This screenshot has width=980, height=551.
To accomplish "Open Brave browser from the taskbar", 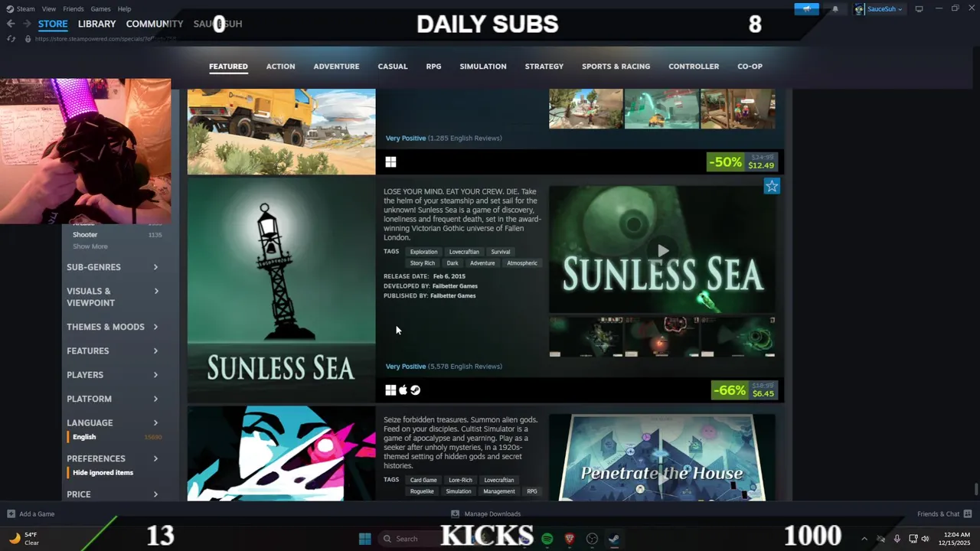I will (570, 539).
